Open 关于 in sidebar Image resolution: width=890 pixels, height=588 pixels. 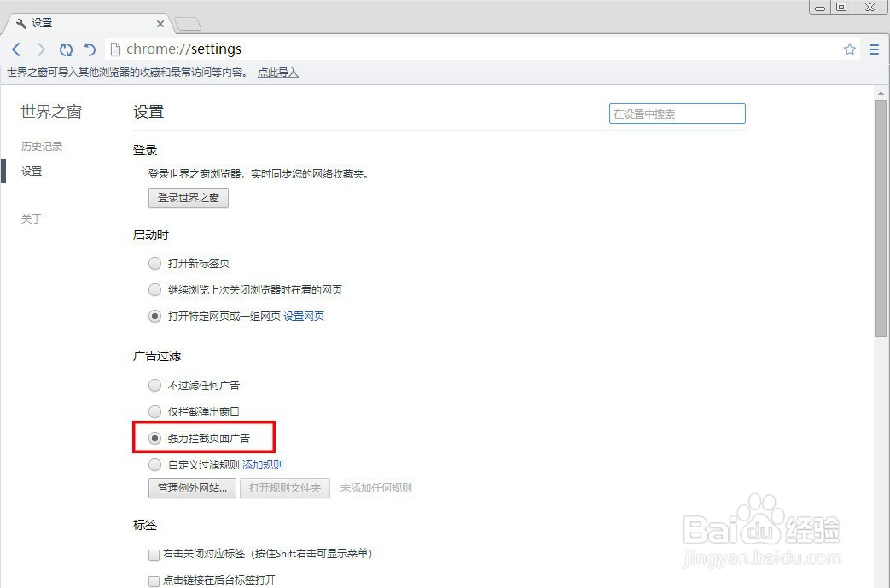coord(32,219)
